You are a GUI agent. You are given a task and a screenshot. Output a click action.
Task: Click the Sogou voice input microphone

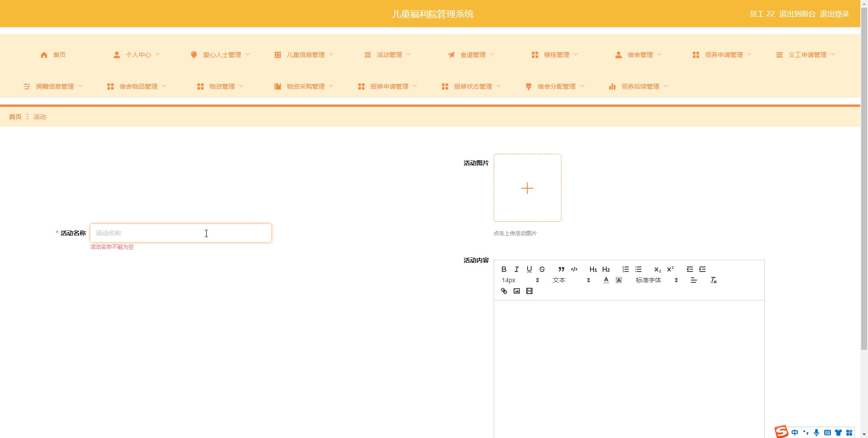816,433
